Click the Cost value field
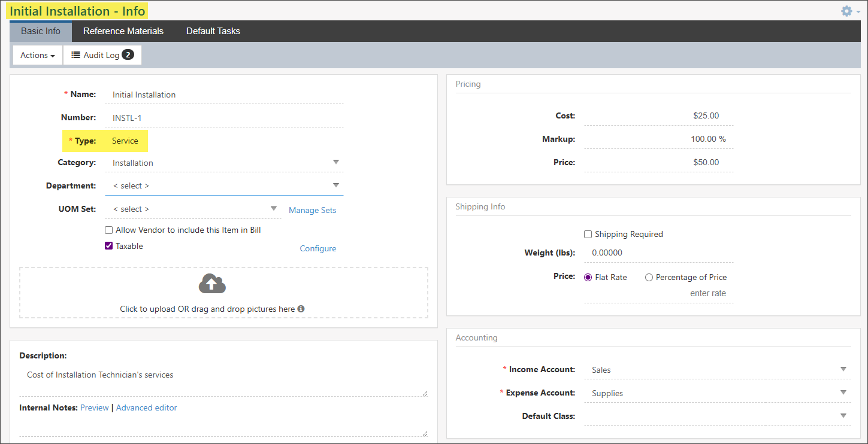Screen dimensions: 868x444 (658, 115)
